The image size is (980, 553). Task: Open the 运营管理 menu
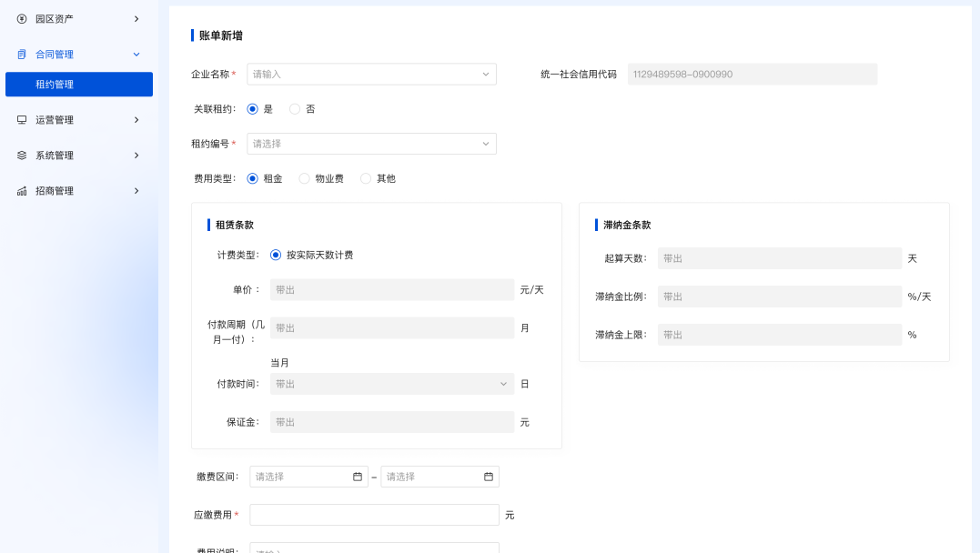[x=79, y=120]
